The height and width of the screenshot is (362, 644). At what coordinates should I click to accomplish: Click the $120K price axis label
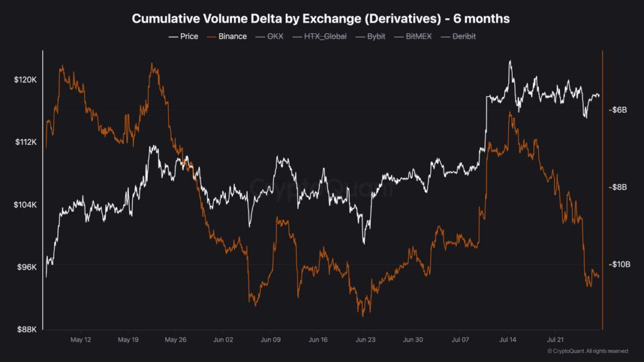25,80
